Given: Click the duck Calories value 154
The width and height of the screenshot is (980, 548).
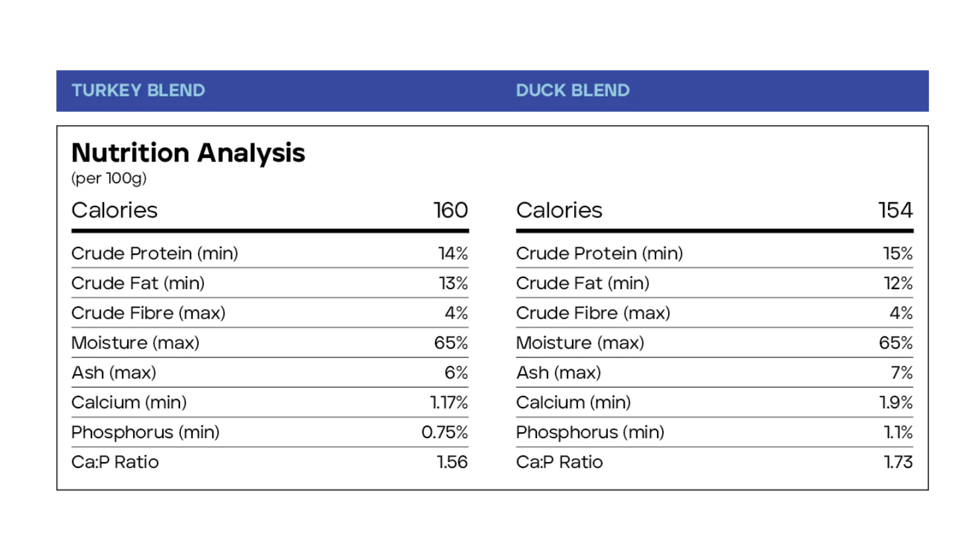Looking at the screenshot, I should point(895,210).
